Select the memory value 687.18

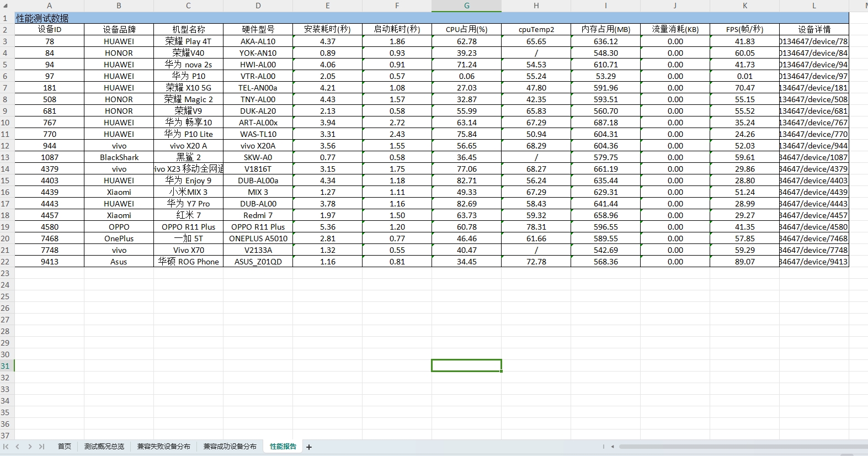tap(605, 123)
